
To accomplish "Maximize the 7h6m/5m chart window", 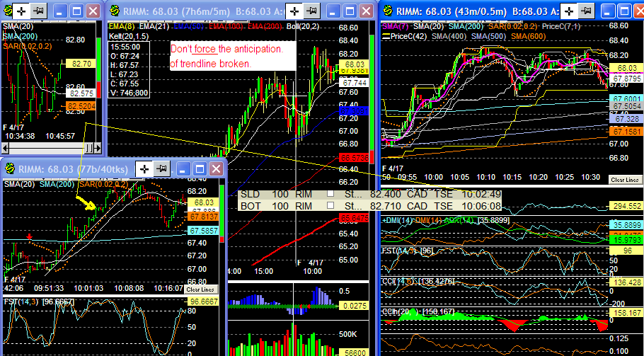I will tap(350, 11).
